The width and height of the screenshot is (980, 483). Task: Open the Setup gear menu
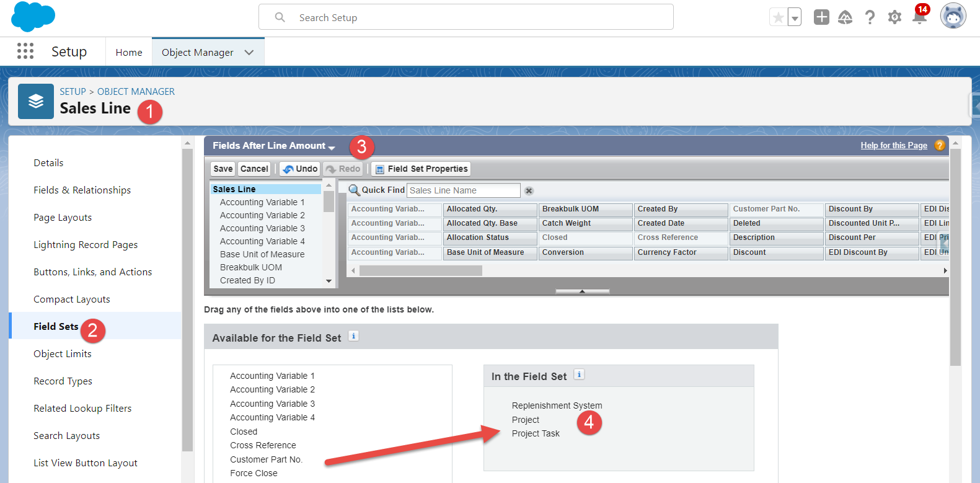point(894,17)
